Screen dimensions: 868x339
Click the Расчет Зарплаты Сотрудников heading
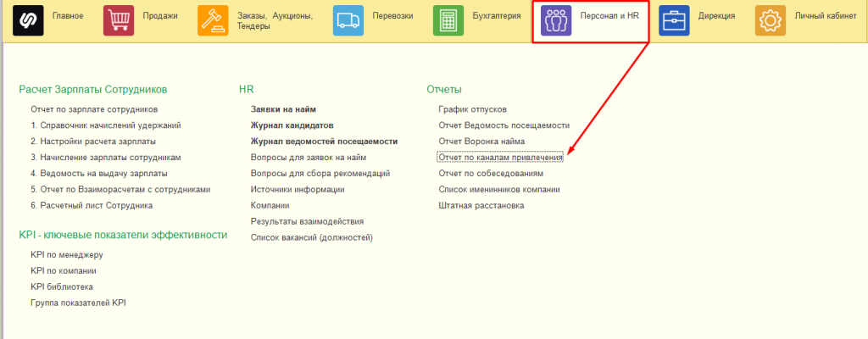point(93,89)
